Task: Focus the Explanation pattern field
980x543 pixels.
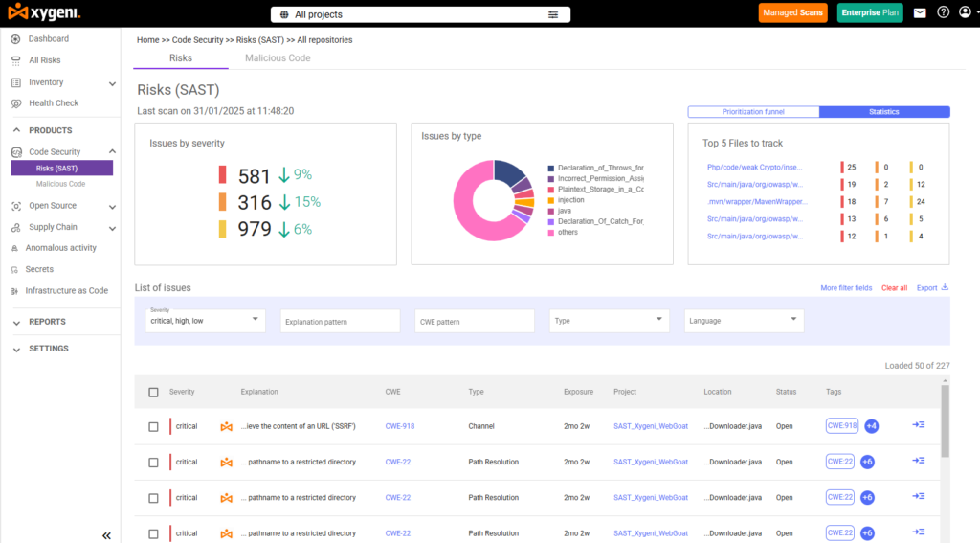Action: click(x=340, y=321)
